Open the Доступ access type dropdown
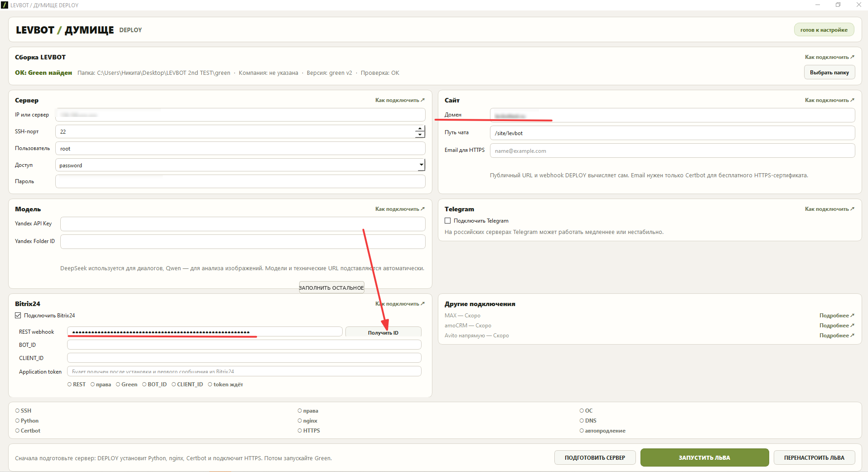 pos(421,165)
